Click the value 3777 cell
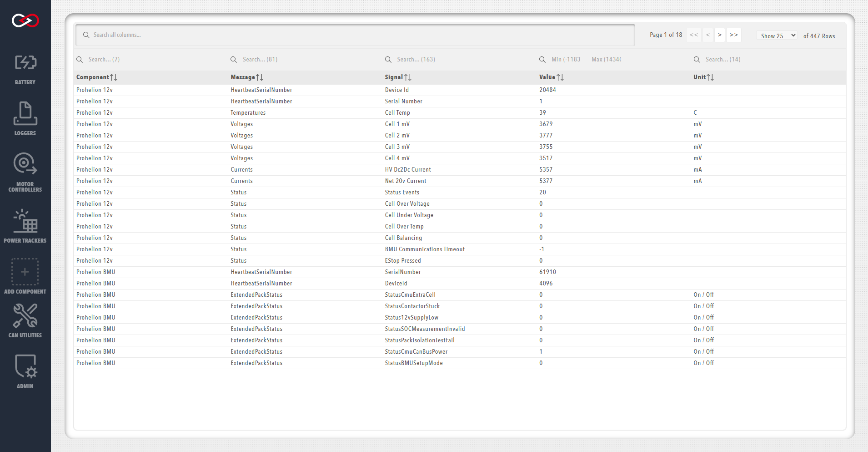Image resolution: width=868 pixels, height=452 pixels. (546, 136)
